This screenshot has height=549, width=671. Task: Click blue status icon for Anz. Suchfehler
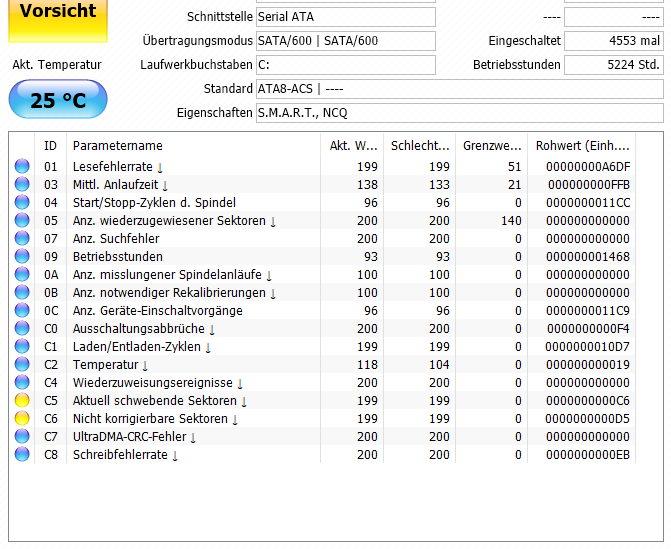(x=22, y=238)
